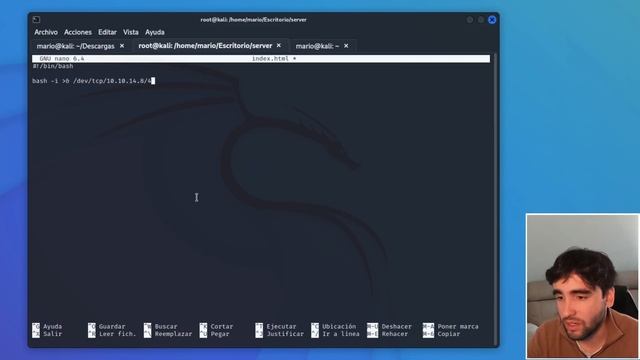Click the #!/bin/bash line

tap(53, 66)
